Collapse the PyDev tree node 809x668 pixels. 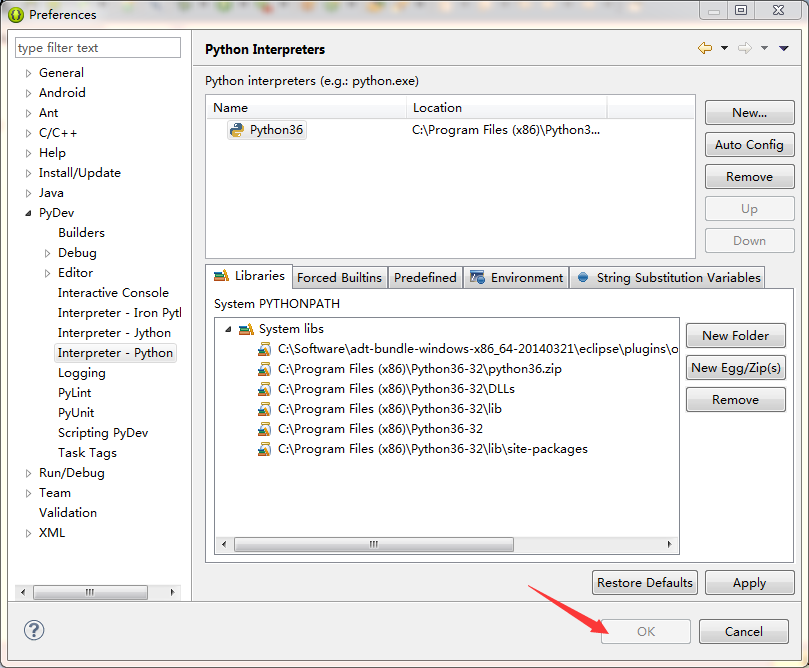28,213
